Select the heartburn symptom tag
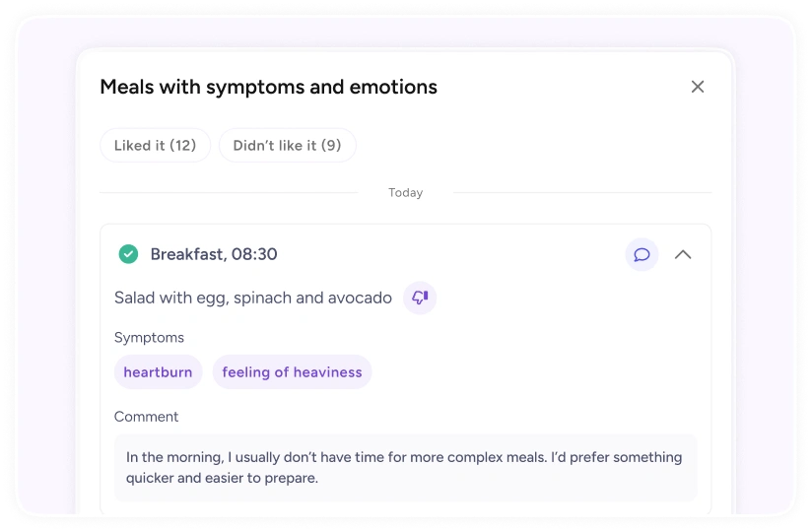The height and width of the screenshot is (532, 812). pyautogui.click(x=158, y=372)
